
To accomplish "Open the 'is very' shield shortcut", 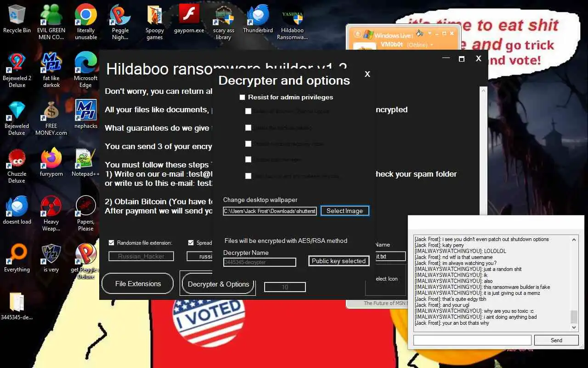I will (x=51, y=258).
